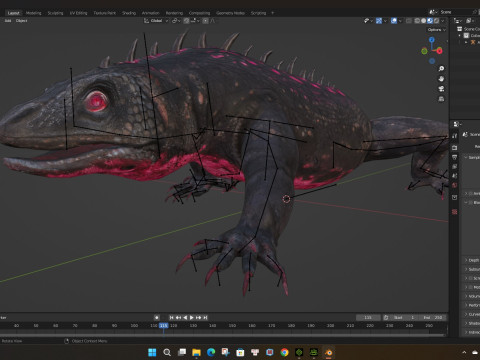Collapse the Collection in outliner
Image resolution: width=480 pixels, height=360 pixels.
click(x=460, y=35)
